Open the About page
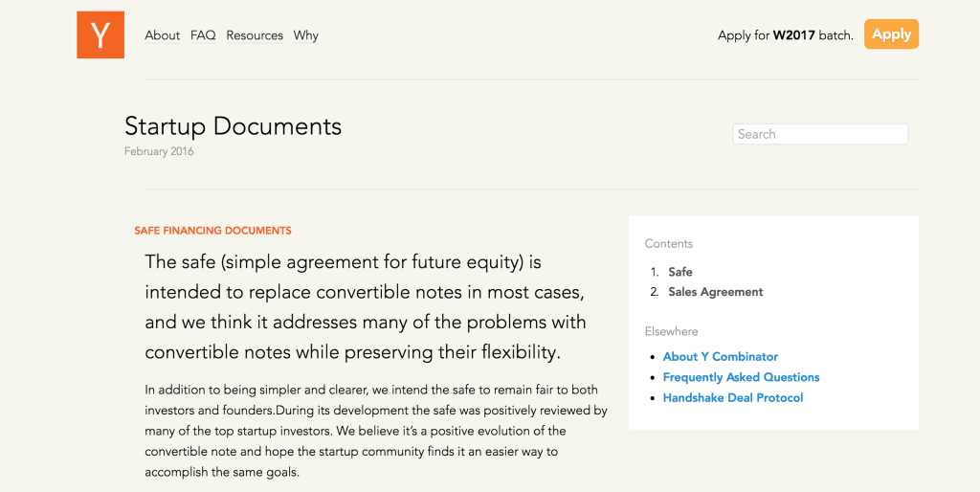This screenshot has width=980, height=492. tap(162, 35)
